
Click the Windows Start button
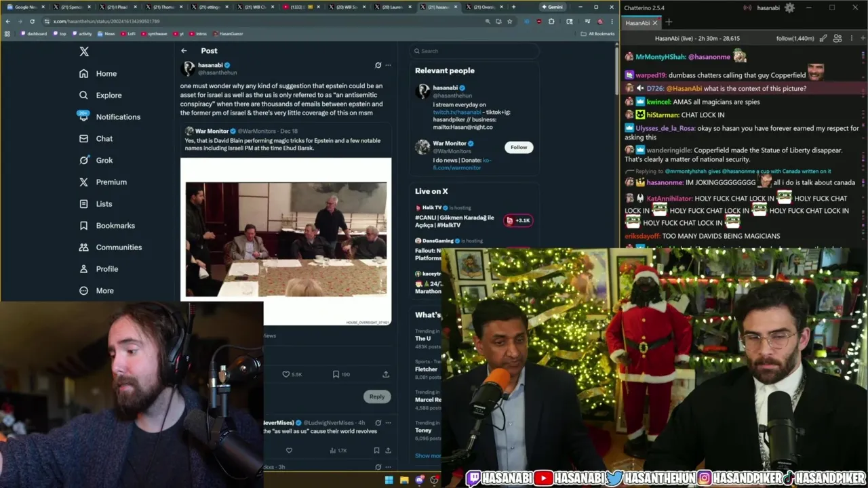tap(389, 481)
